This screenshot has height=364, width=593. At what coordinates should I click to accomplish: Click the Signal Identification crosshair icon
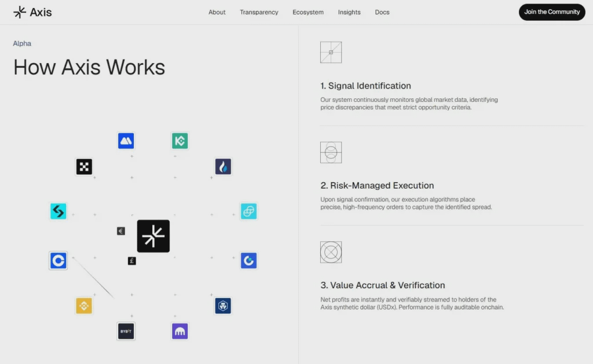[331, 52]
